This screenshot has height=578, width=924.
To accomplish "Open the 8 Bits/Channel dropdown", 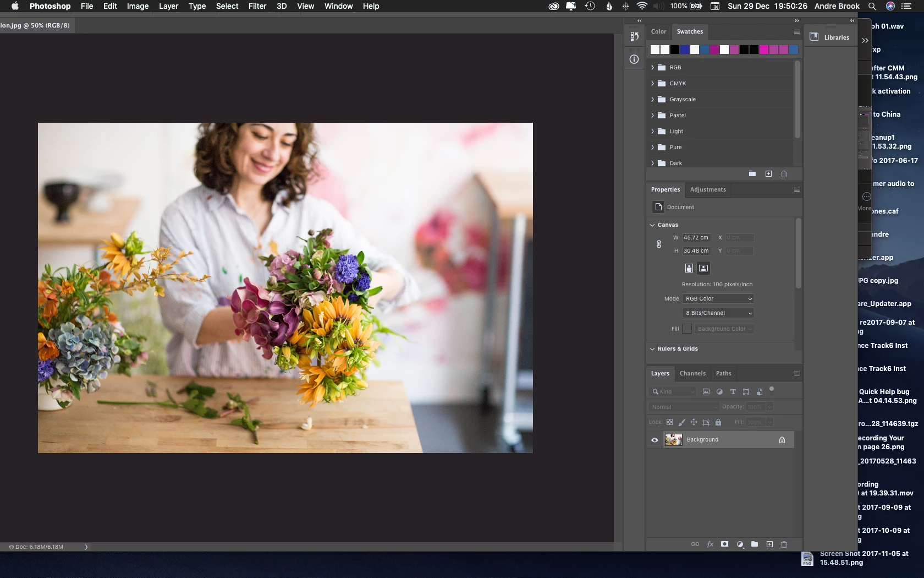I will tap(718, 313).
